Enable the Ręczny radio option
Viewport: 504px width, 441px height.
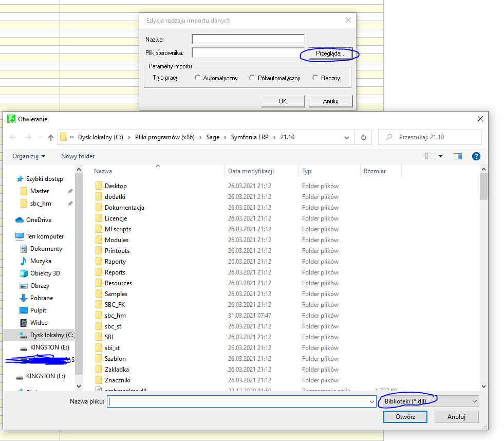315,78
